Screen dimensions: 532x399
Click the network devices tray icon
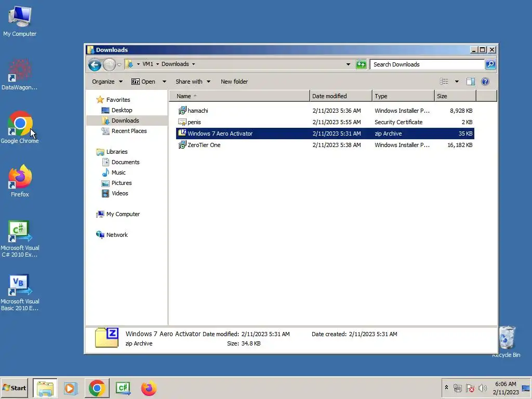pos(457,388)
